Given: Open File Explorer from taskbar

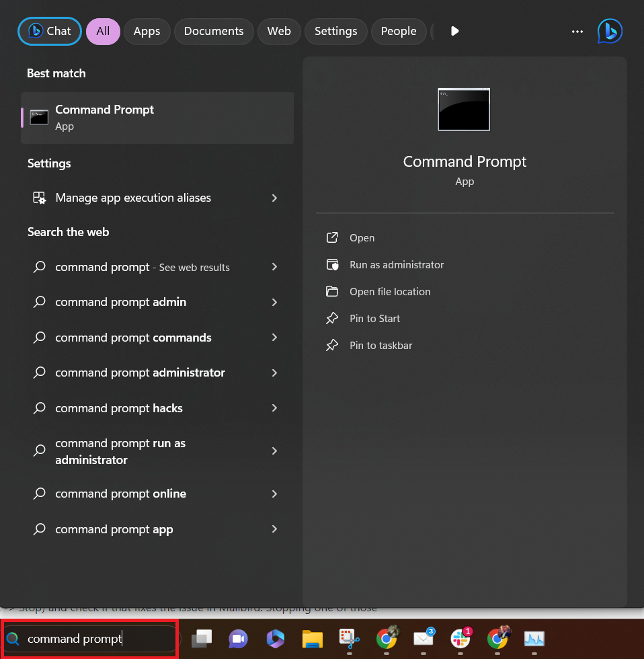Looking at the screenshot, I should tap(313, 639).
